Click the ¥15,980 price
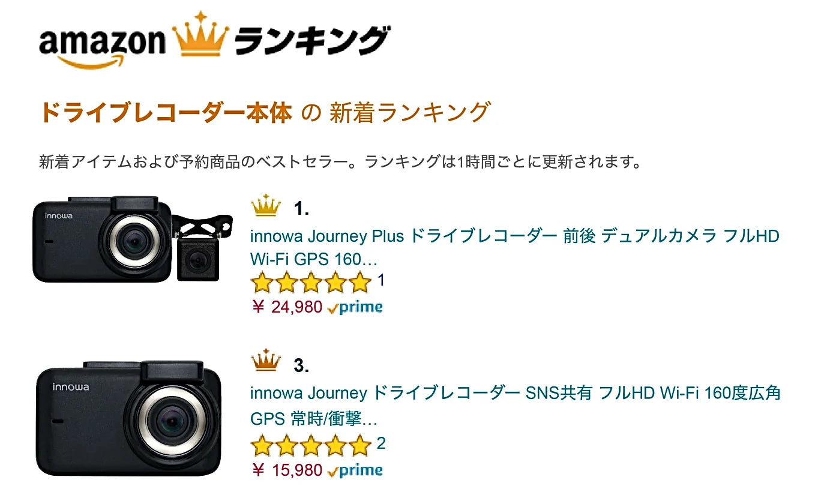The image size is (815, 504). click(x=288, y=470)
